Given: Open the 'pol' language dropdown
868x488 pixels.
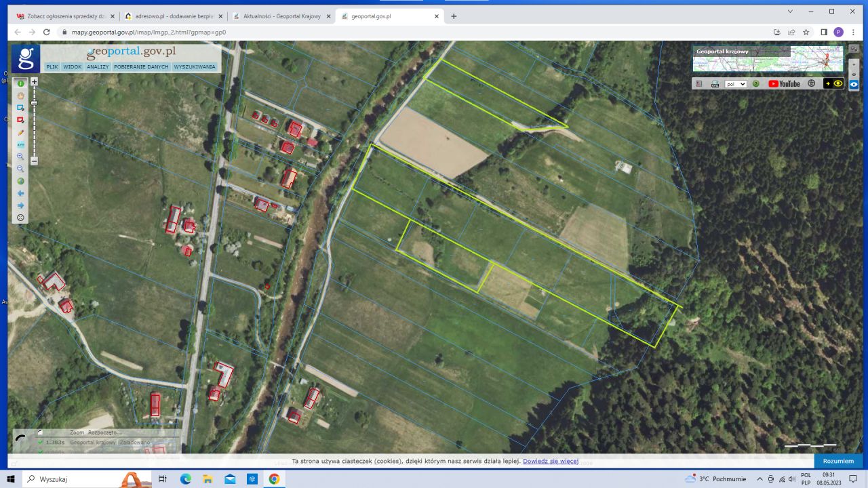Looking at the screenshot, I should coord(736,84).
